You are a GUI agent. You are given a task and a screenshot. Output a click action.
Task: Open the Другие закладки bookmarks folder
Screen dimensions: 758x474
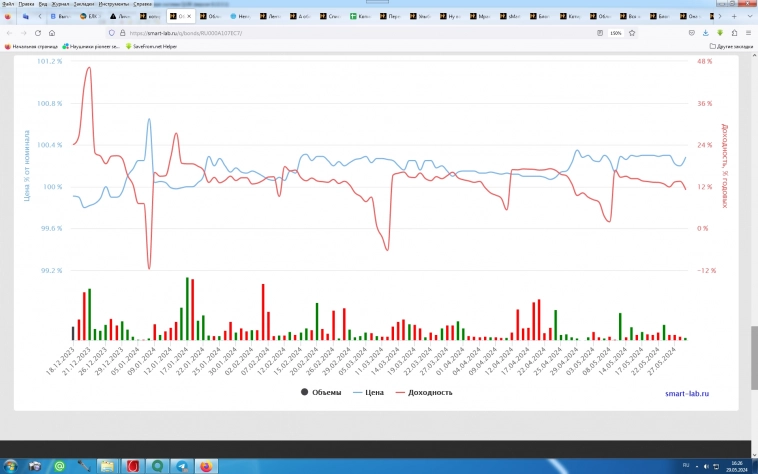tap(731, 46)
